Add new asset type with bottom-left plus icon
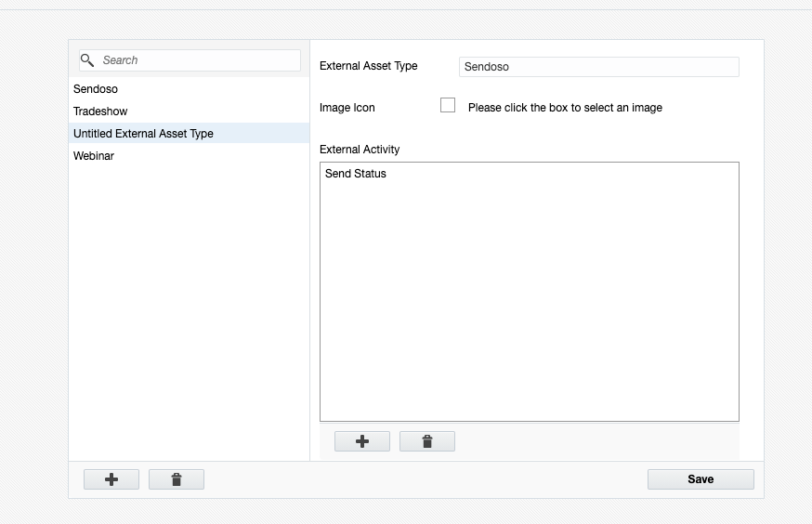 click(x=111, y=479)
